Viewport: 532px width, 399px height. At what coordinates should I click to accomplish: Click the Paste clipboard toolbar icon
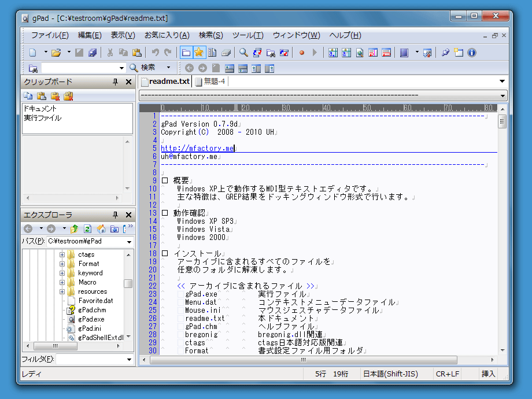pyautogui.click(x=136, y=53)
